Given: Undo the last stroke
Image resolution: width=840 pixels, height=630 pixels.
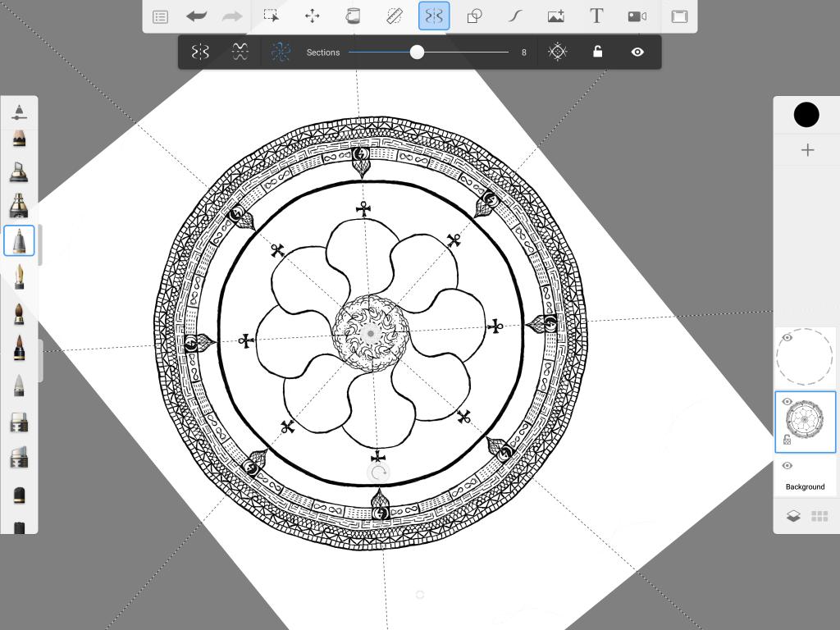Looking at the screenshot, I should point(197,16).
